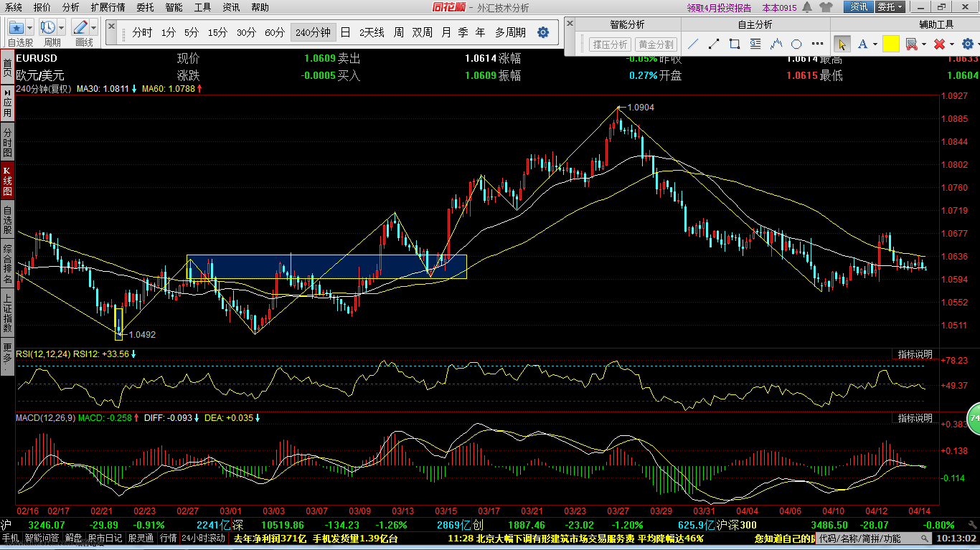980x550 pixels.
Task: Open 24小时滚动 news in bottom bar
Action: (x=203, y=539)
